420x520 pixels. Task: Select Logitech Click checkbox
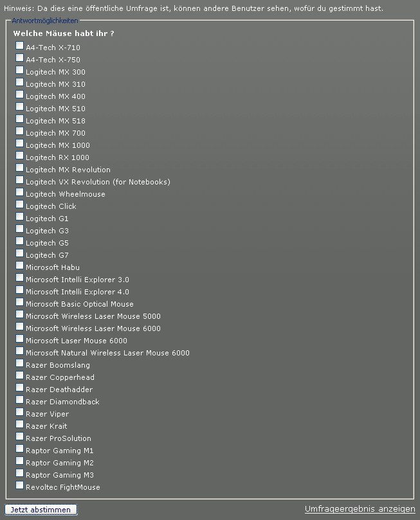19,204
